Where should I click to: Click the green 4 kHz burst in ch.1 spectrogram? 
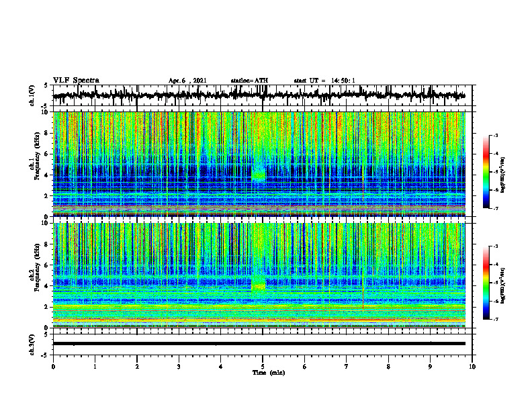click(259, 175)
